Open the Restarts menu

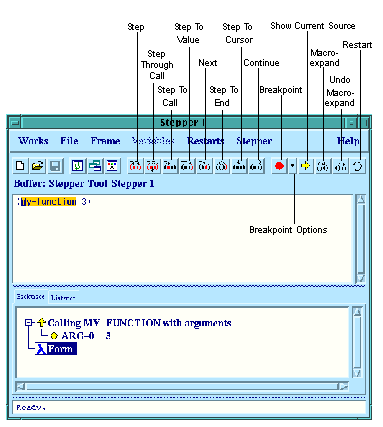pyautogui.click(x=205, y=141)
